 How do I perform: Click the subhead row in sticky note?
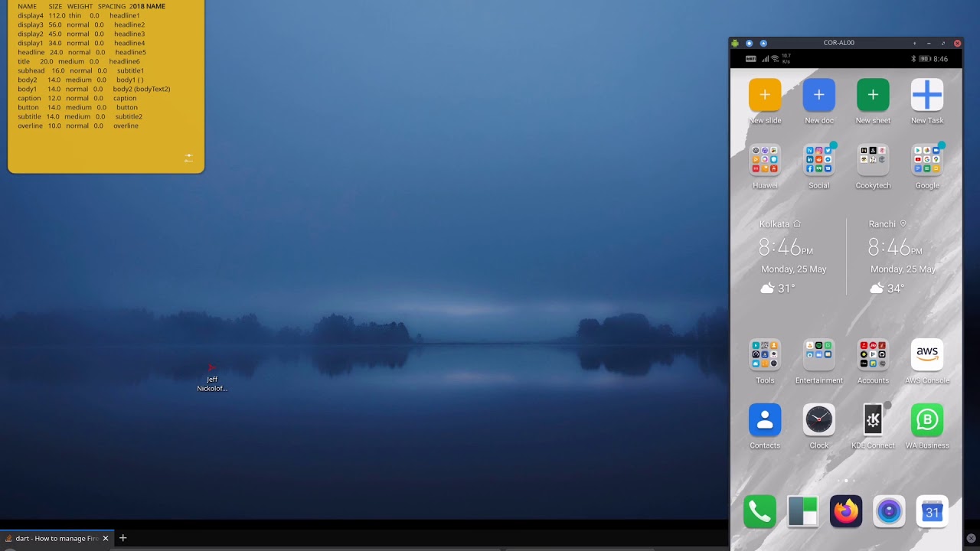(81, 70)
